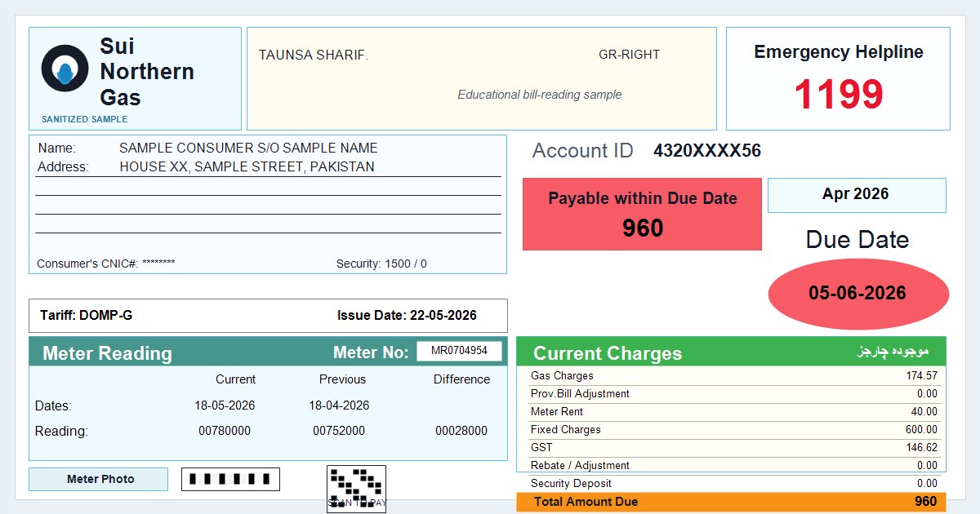This screenshot has height=514, width=980.
Task: Click the Meter Rent amount 40.00
Action: (x=924, y=412)
